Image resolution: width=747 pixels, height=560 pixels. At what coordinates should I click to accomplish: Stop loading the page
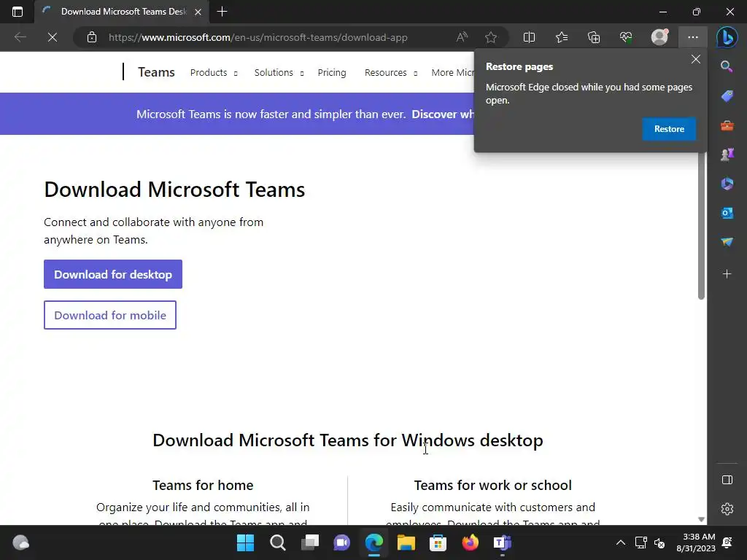click(53, 37)
